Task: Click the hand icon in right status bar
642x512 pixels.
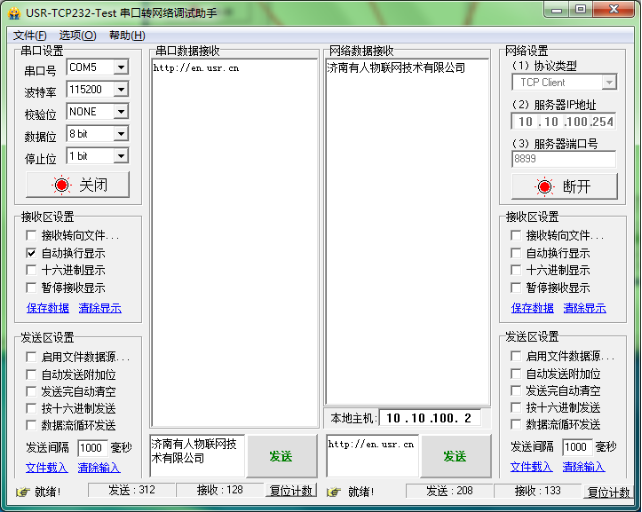Action: 334,491
